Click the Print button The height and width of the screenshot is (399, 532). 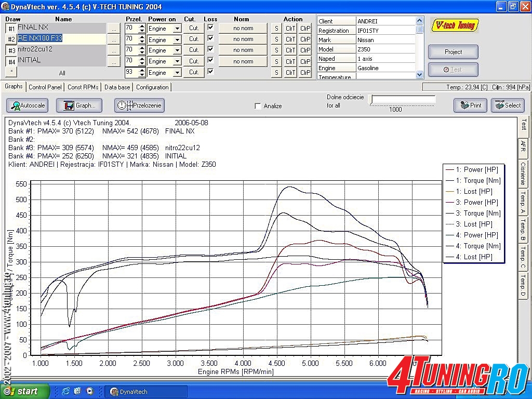470,105
